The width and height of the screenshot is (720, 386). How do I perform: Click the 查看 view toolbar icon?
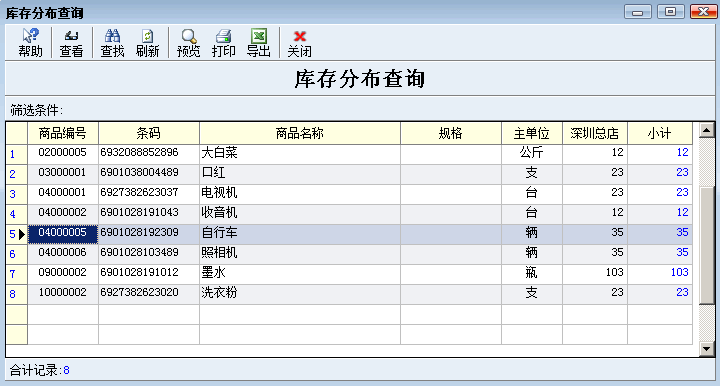pyautogui.click(x=71, y=43)
